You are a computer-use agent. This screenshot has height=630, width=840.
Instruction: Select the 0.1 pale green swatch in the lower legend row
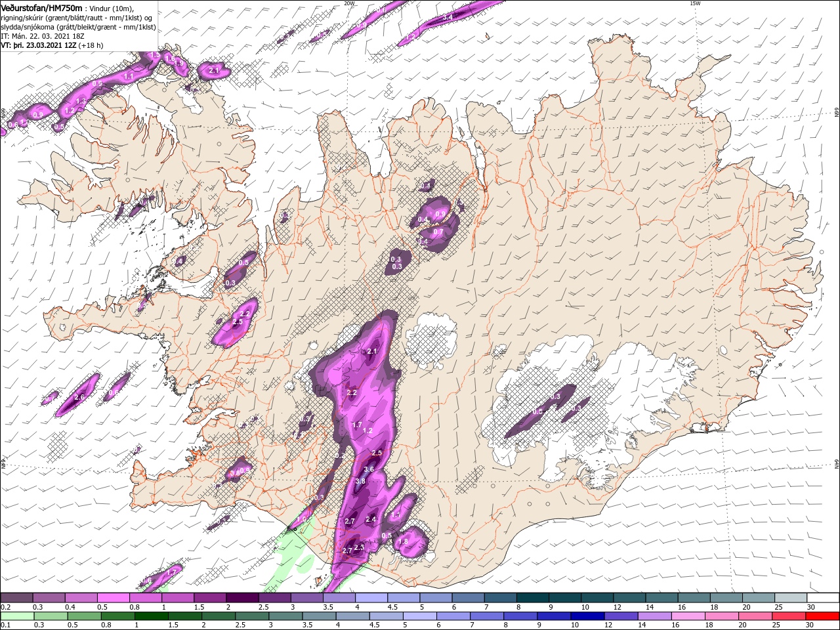point(16,616)
